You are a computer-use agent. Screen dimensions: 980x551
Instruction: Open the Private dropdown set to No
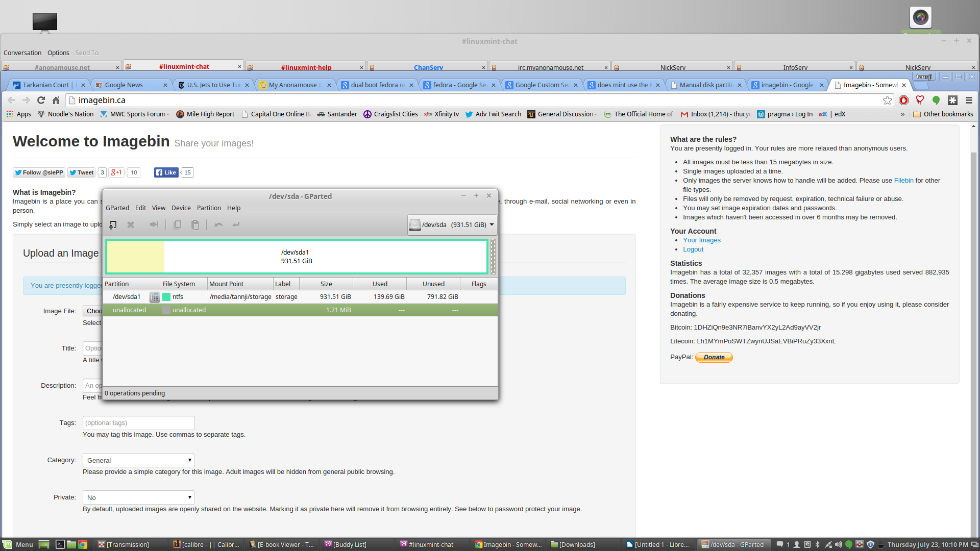139,497
